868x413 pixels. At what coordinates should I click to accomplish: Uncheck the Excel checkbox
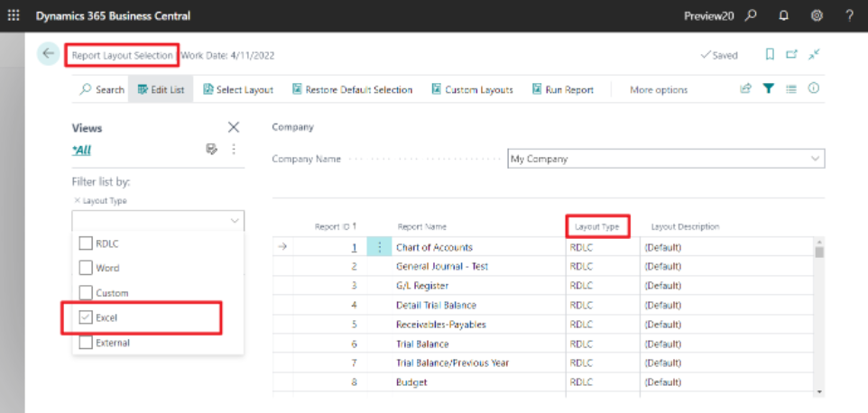click(85, 317)
